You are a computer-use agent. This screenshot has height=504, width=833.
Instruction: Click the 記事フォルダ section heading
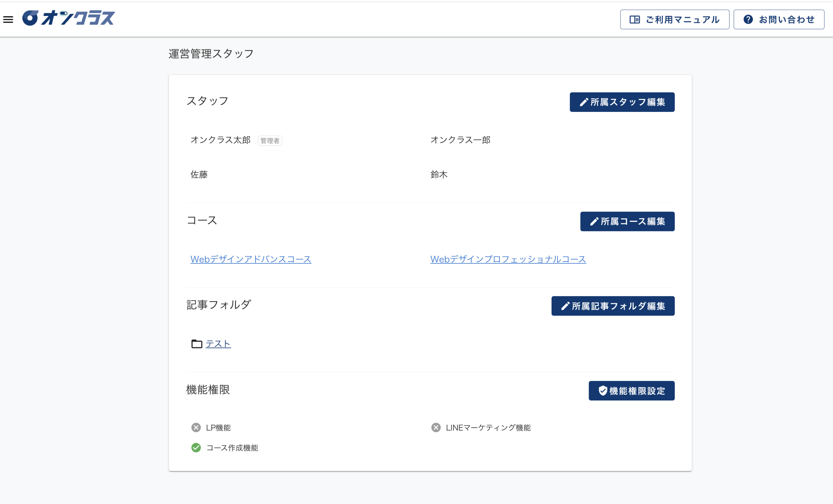tap(219, 305)
